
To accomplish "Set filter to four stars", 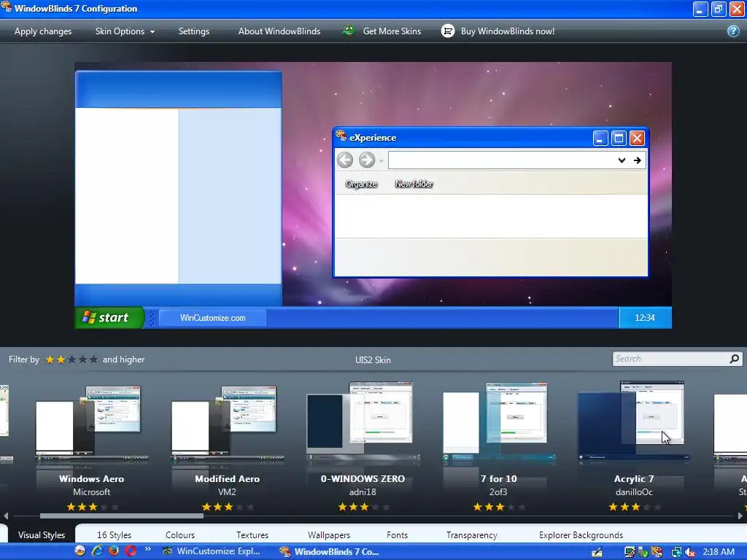I will pos(82,359).
